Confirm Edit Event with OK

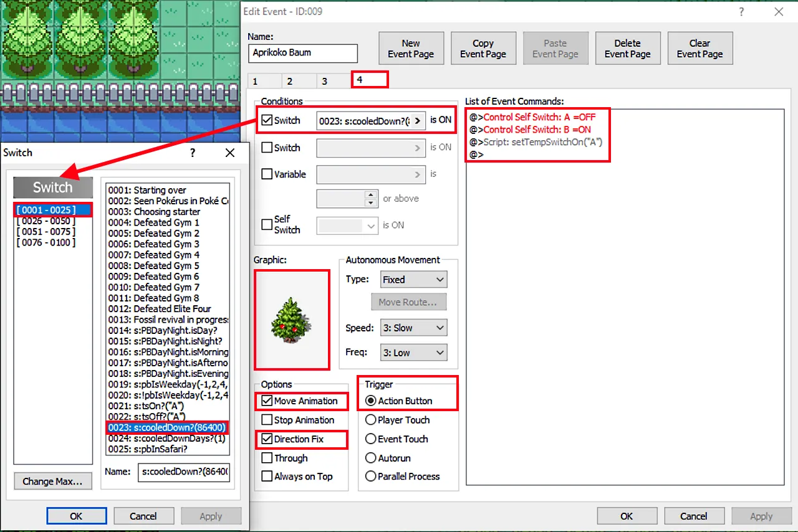[x=627, y=516]
